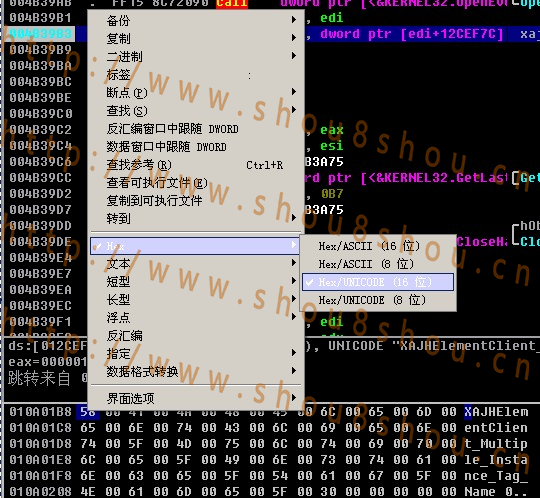The height and width of the screenshot is (498, 540).
Task: Click the red call instruction
Action: click(x=232, y=3)
